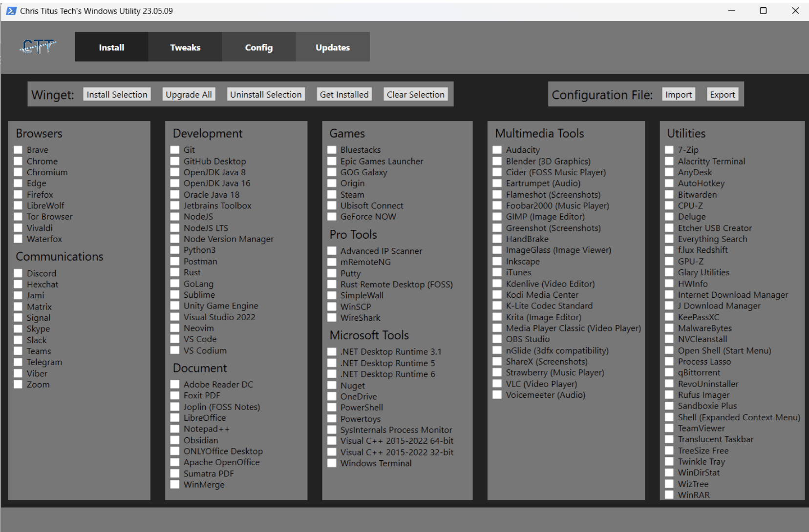Check the 7-Zip checkbox
This screenshot has width=809, height=532.
[x=669, y=150]
